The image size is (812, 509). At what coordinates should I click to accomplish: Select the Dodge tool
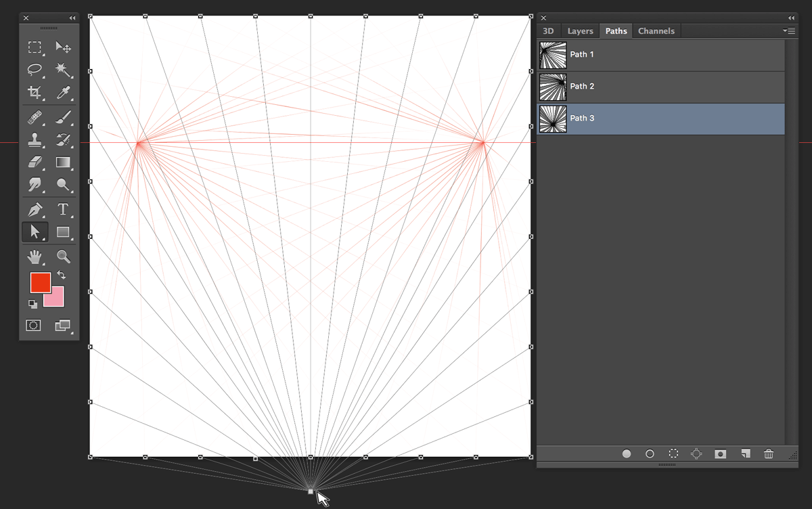tap(64, 184)
